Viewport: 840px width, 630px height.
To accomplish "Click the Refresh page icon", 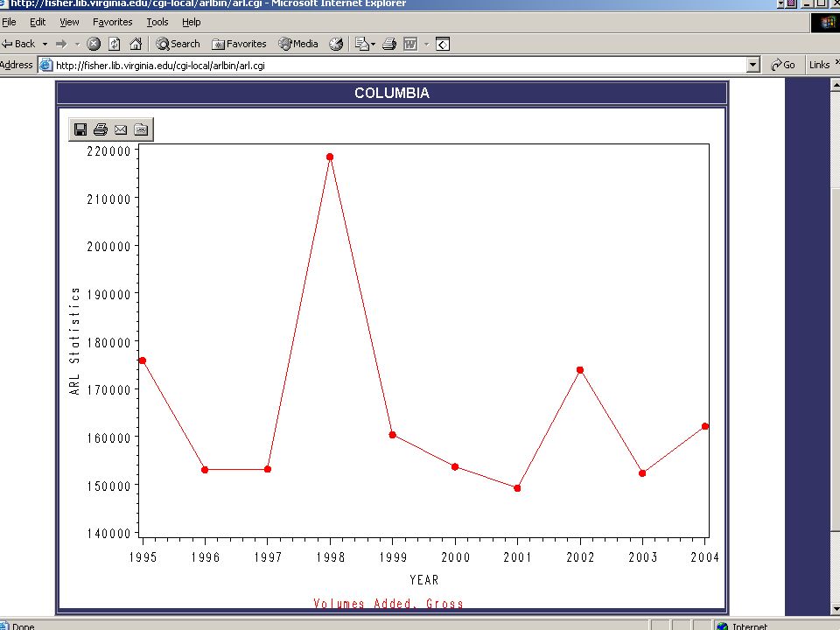I will (x=114, y=44).
